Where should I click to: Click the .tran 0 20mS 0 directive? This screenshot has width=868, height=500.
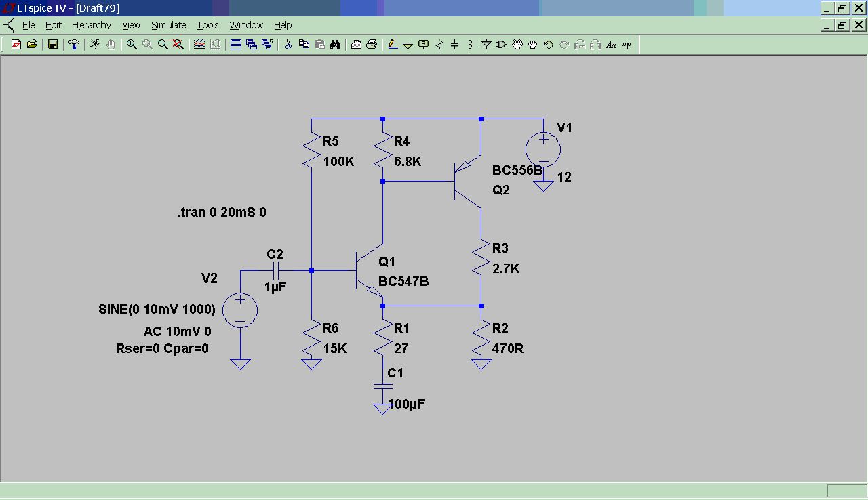(x=222, y=212)
